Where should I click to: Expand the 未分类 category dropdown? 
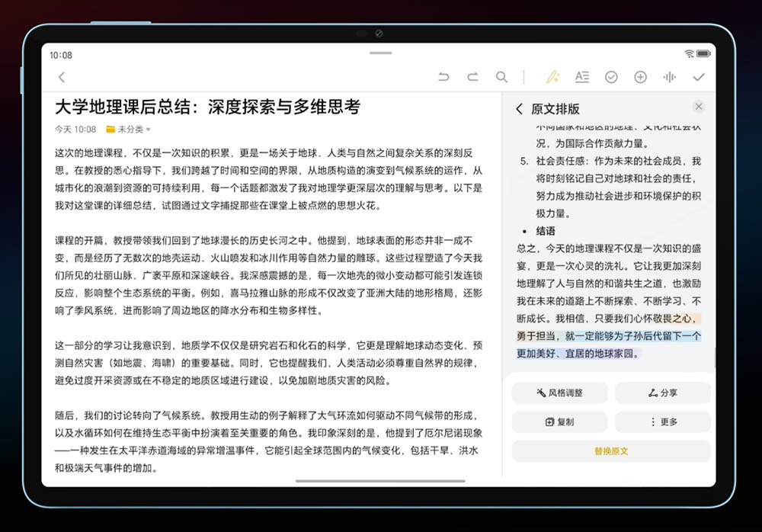pyautogui.click(x=129, y=130)
